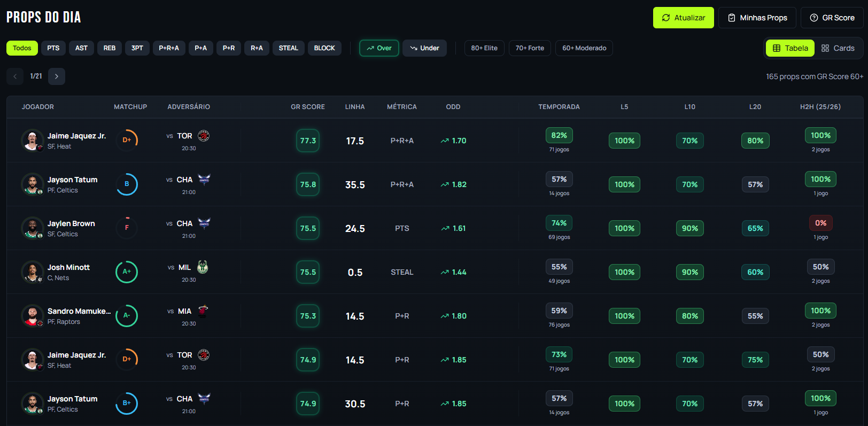
Task: Click Jayson Tatum's avatar for the 35.5 line
Action: 32,184
